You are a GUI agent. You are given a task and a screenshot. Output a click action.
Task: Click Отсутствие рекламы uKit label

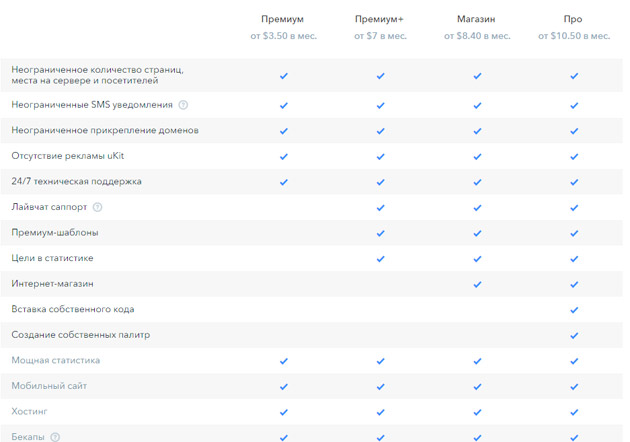pyautogui.click(x=68, y=156)
